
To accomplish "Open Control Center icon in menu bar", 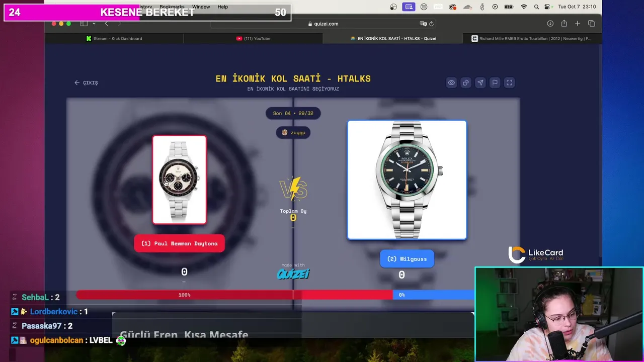I will coord(548,7).
